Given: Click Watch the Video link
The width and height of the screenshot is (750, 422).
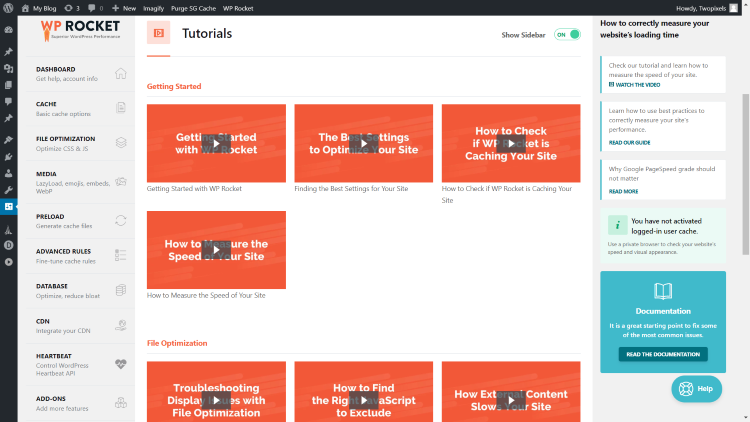Looking at the screenshot, I should point(634,85).
